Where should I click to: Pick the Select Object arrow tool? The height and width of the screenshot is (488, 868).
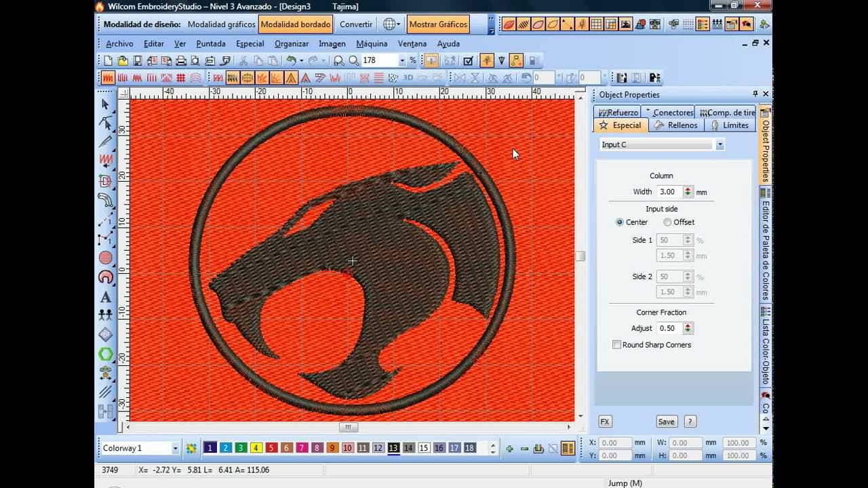click(105, 104)
